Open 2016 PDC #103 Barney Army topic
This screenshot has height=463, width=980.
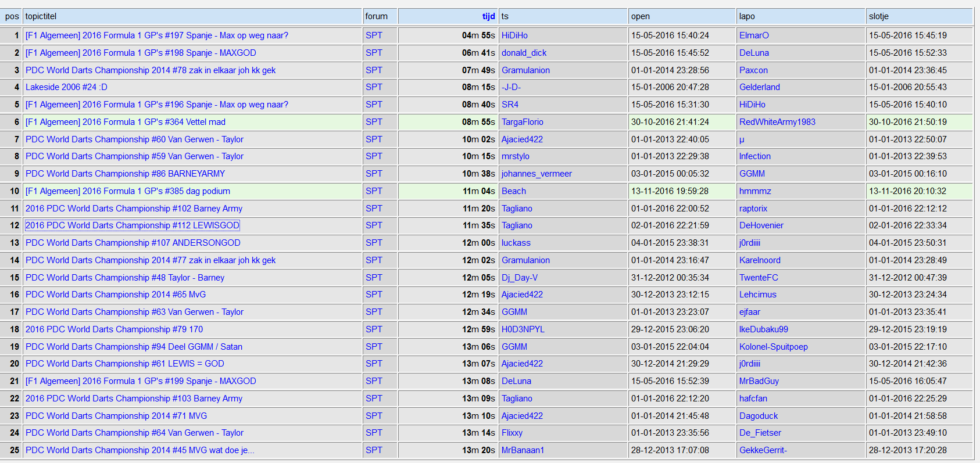(134, 399)
